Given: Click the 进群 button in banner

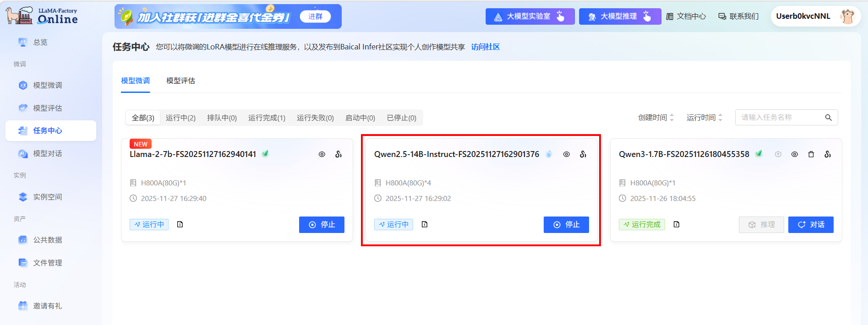Looking at the screenshot, I should [x=315, y=16].
